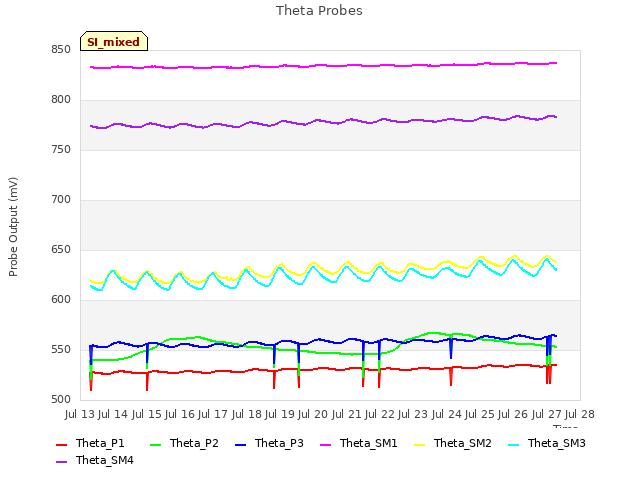640x480 pixels.
Task: Click the Probe Output (mV) axis label
Action: click(x=13, y=227)
